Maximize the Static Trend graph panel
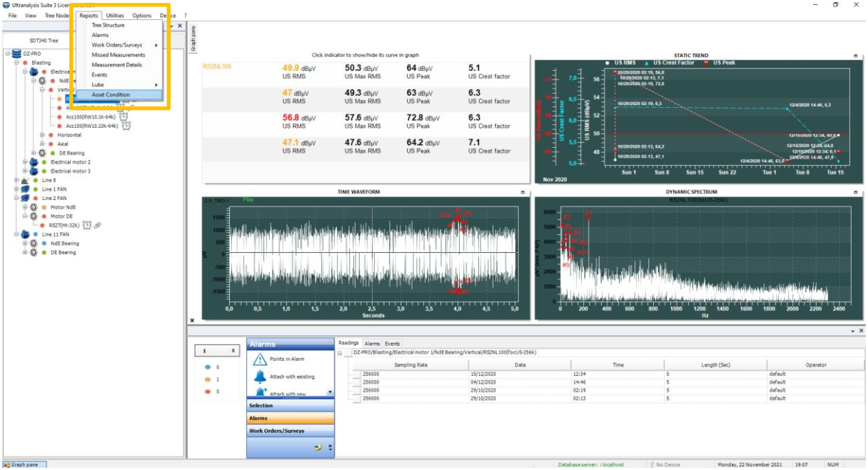This screenshot has height=470, width=868. pyautogui.click(x=855, y=56)
